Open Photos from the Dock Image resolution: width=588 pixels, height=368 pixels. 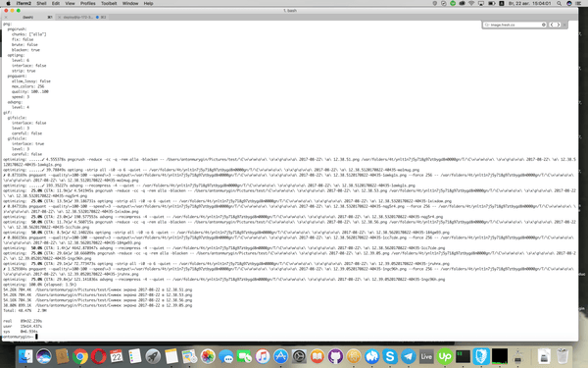click(x=208, y=356)
